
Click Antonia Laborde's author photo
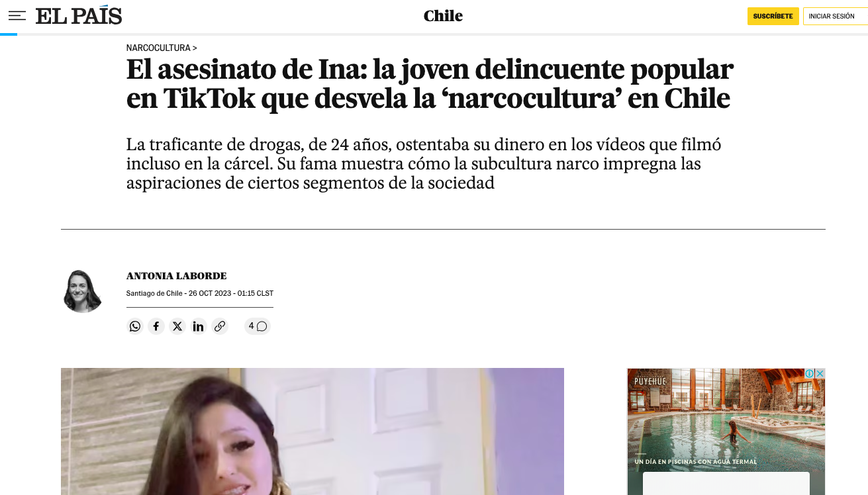tap(83, 291)
